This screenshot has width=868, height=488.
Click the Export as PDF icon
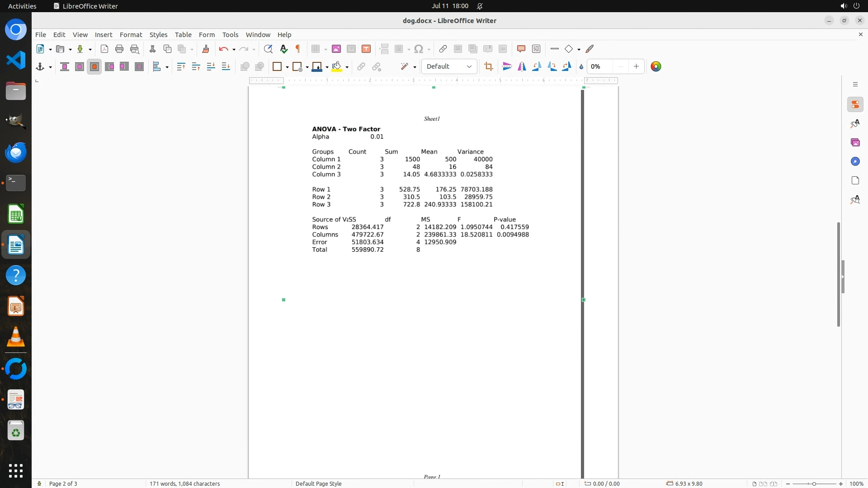(x=104, y=49)
